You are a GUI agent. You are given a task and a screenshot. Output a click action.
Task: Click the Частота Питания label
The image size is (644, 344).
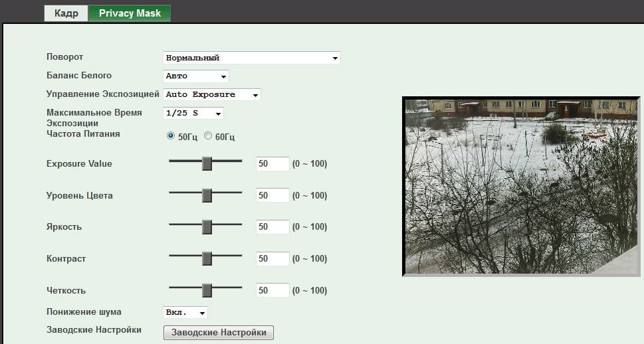[83, 134]
